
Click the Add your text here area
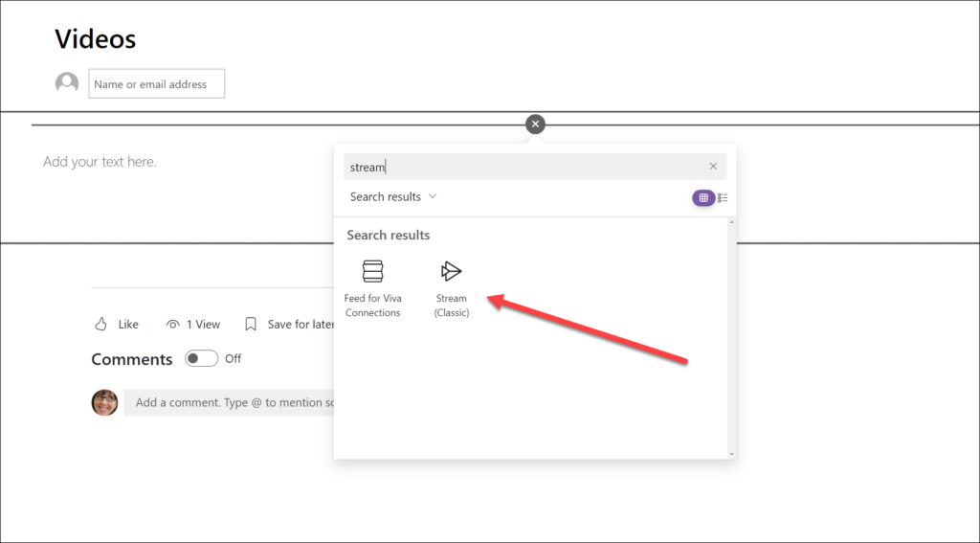tap(100, 162)
